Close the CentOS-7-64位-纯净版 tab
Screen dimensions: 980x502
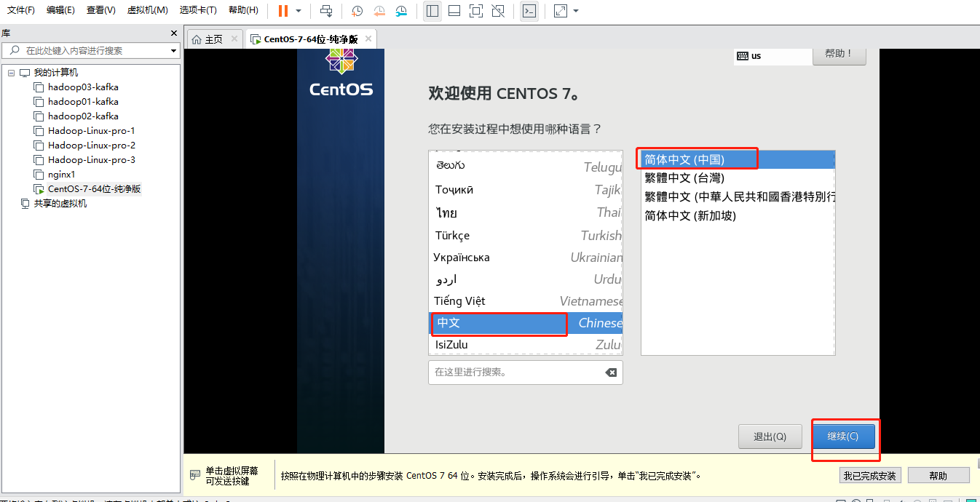[368, 39]
